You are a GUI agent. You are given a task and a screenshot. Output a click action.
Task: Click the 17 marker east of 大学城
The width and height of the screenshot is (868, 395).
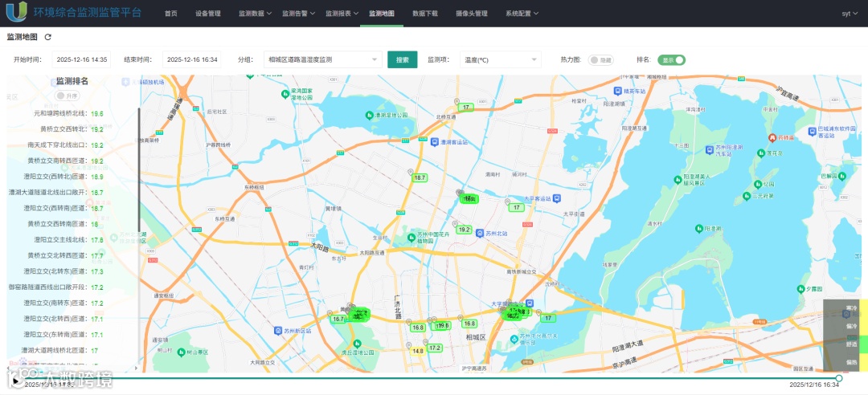pyautogui.click(x=548, y=318)
